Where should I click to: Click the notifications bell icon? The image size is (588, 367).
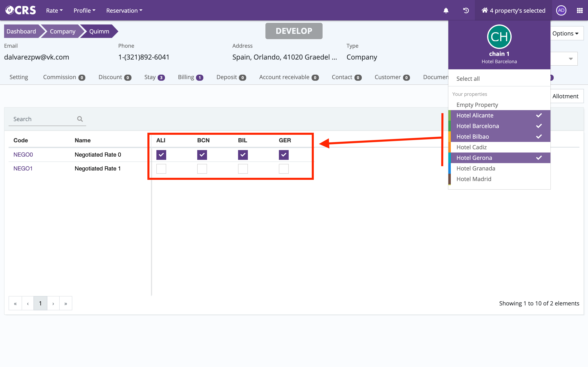point(446,10)
